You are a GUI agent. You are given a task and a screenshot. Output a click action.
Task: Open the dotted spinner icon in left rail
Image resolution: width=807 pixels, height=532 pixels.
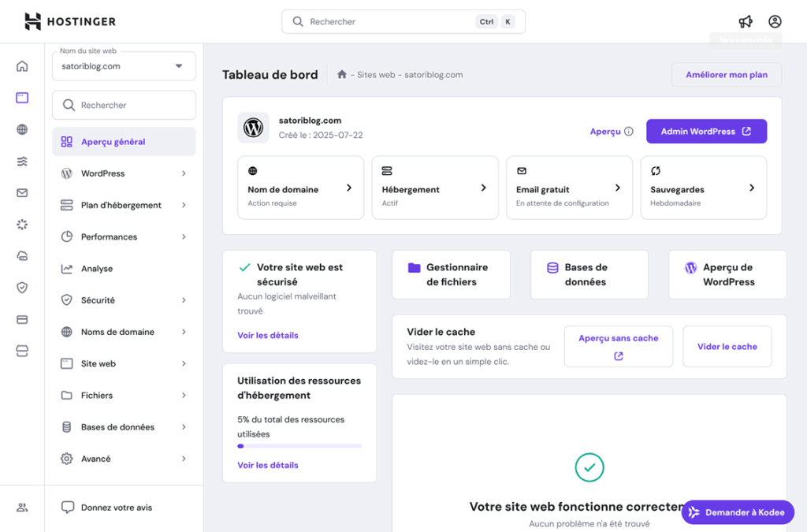click(22, 225)
